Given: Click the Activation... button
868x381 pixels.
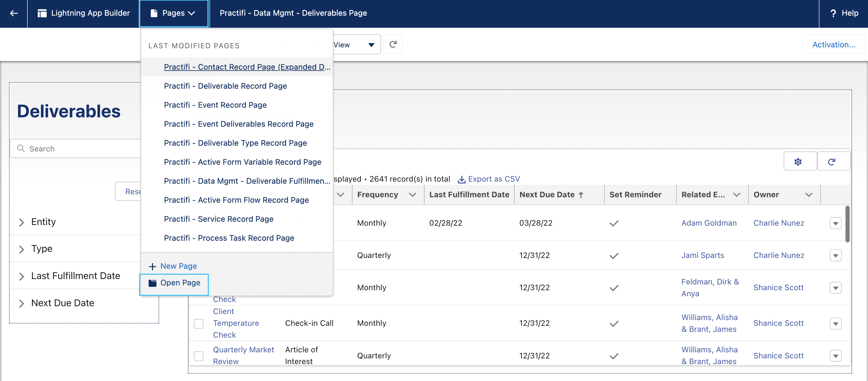Looking at the screenshot, I should [834, 45].
